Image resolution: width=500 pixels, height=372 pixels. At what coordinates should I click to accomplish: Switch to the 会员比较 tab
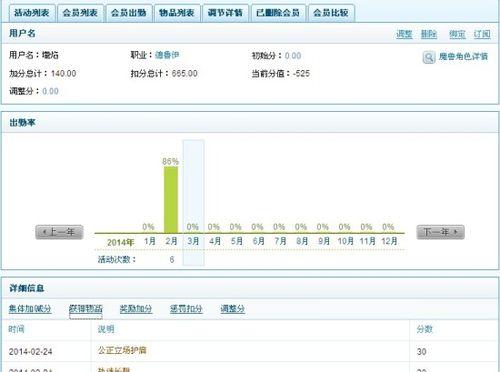(x=331, y=13)
